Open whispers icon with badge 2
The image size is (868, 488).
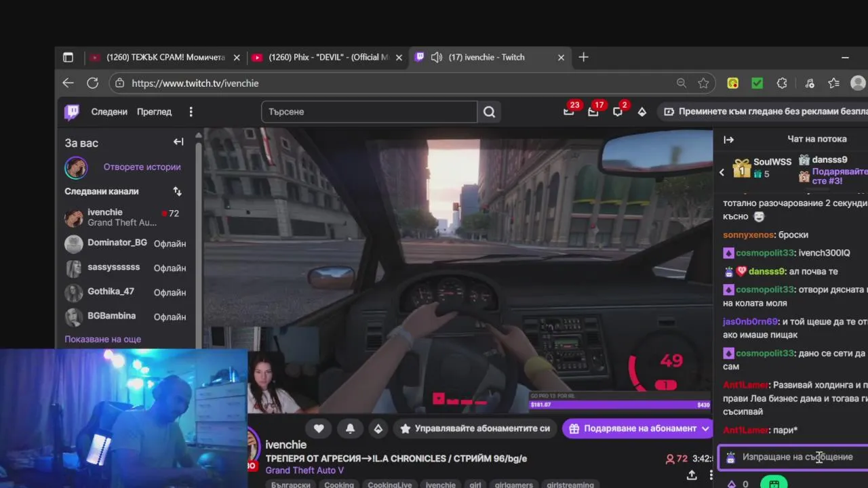pos(618,111)
